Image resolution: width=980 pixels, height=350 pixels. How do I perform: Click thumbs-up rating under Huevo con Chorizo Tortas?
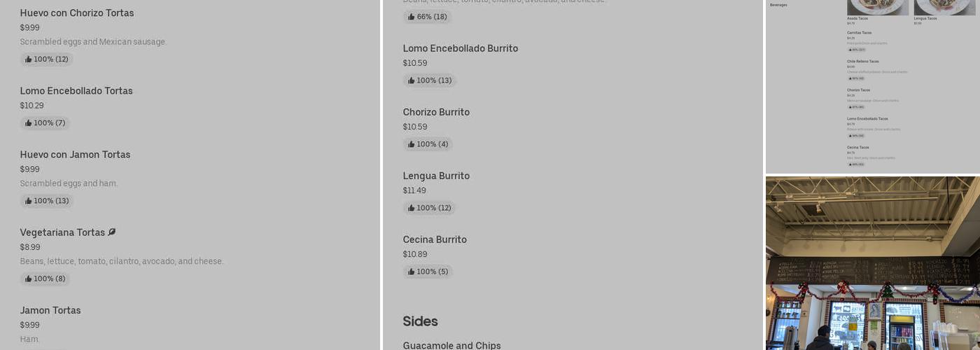[x=46, y=59]
